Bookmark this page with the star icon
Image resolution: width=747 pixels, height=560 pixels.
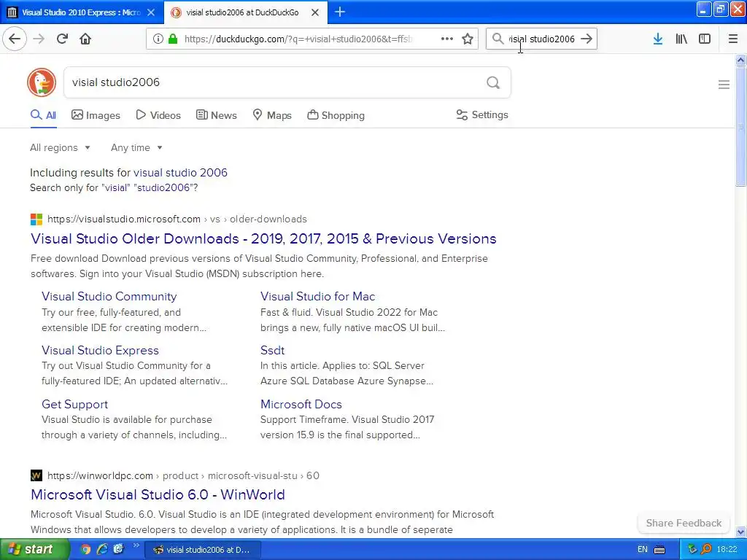pos(468,39)
